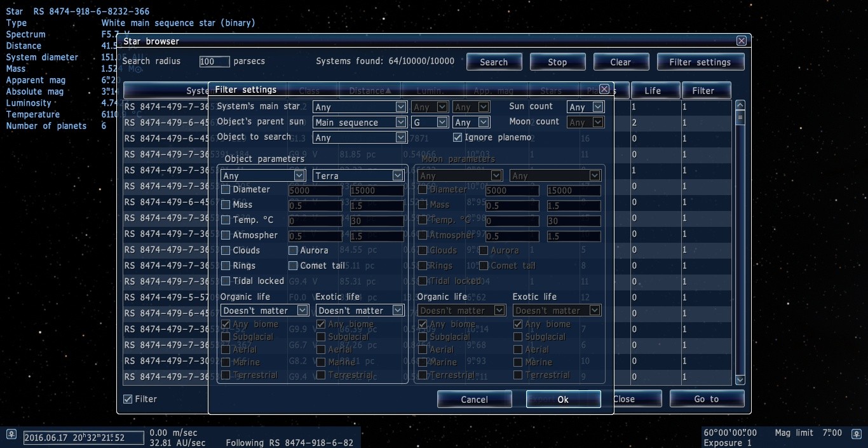Image resolution: width=868 pixels, height=448 pixels.
Task: Toggle the Ignore planemo checkbox
Action: (458, 137)
